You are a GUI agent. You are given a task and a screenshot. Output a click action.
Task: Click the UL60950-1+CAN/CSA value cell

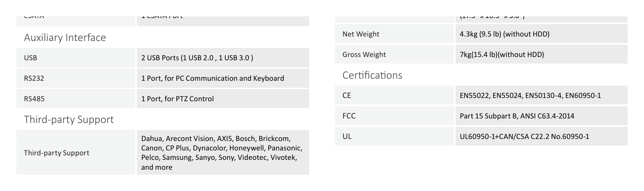click(x=541, y=136)
